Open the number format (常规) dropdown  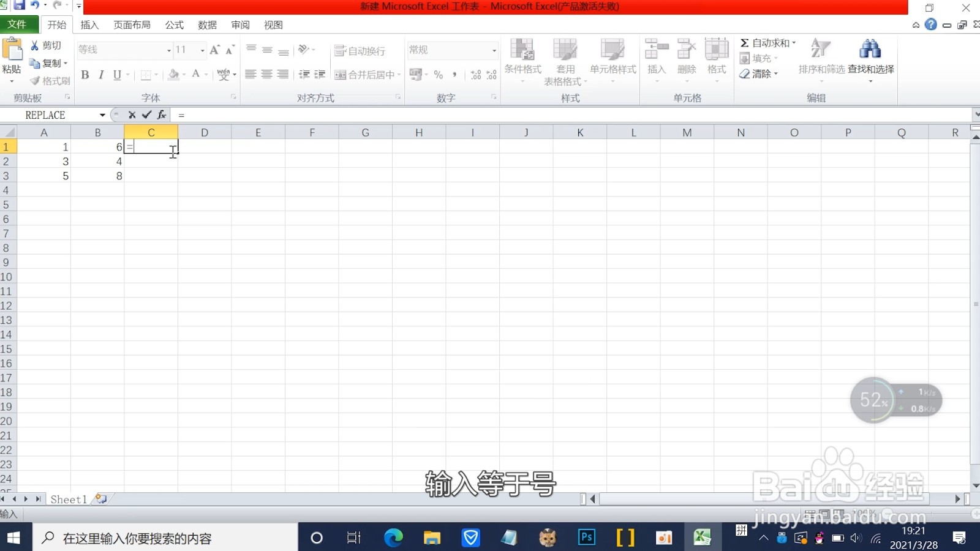click(x=494, y=50)
